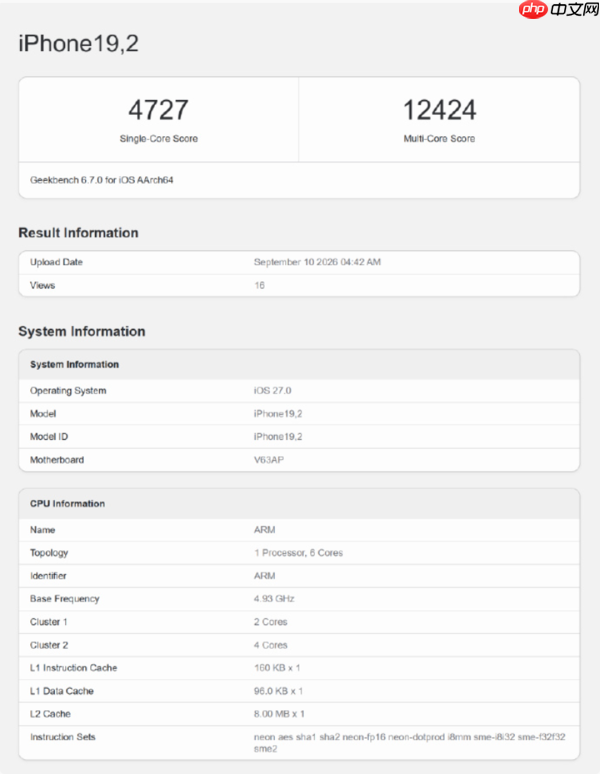Click the 96.0 KB x 1 value
Image resolution: width=600 pixels, height=774 pixels.
(278, 691)
